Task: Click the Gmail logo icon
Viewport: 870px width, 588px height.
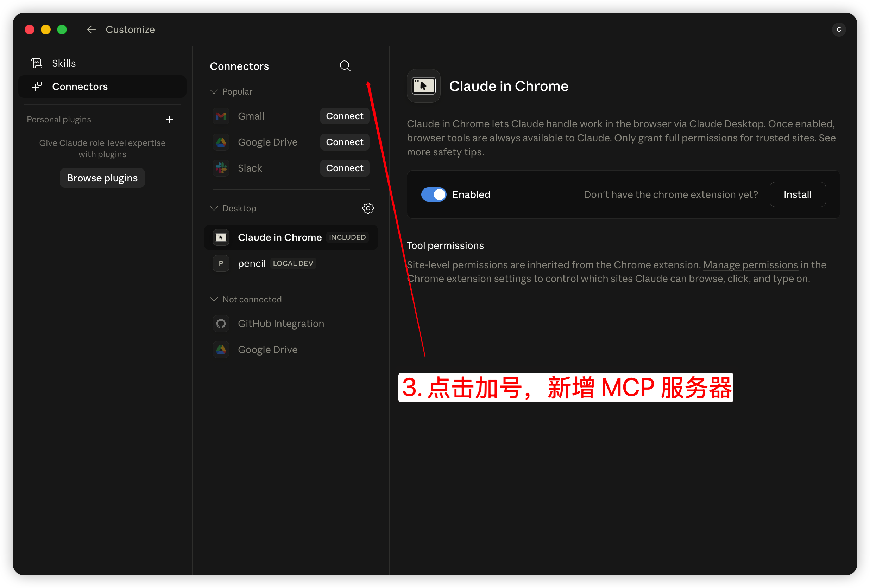Action: (221, 116)
